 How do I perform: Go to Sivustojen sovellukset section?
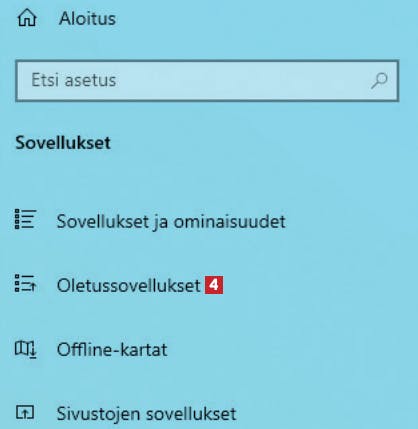coord(209,413)
